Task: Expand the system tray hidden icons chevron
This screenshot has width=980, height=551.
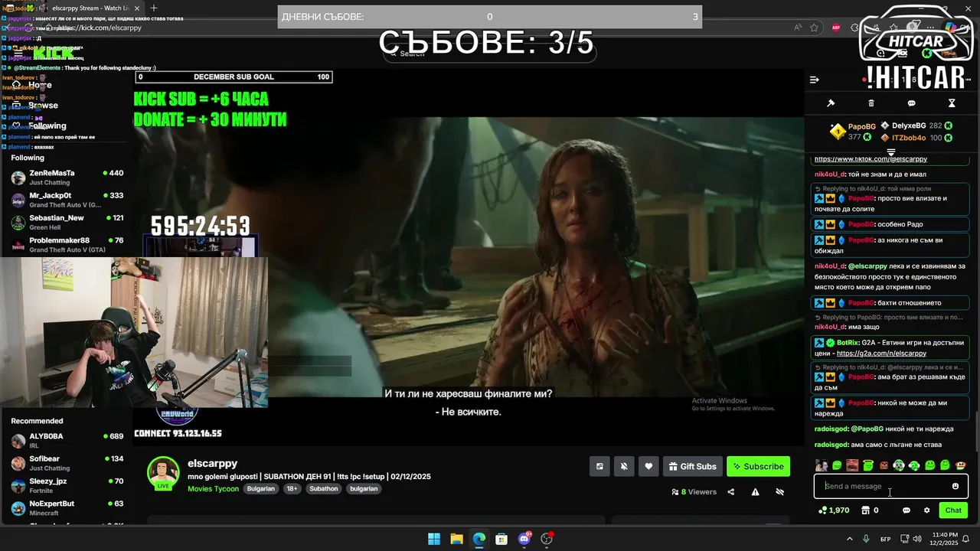Action: tap(851, 539)
